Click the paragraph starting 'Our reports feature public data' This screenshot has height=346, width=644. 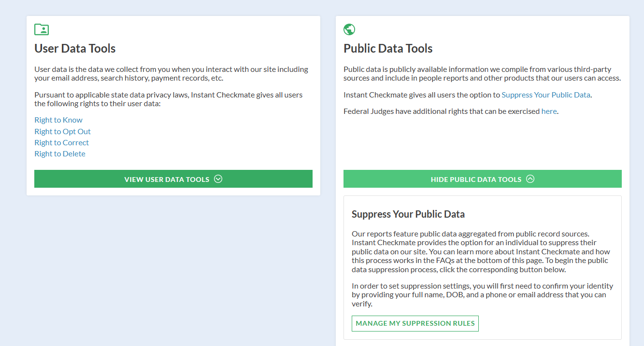tap(481, 251)
